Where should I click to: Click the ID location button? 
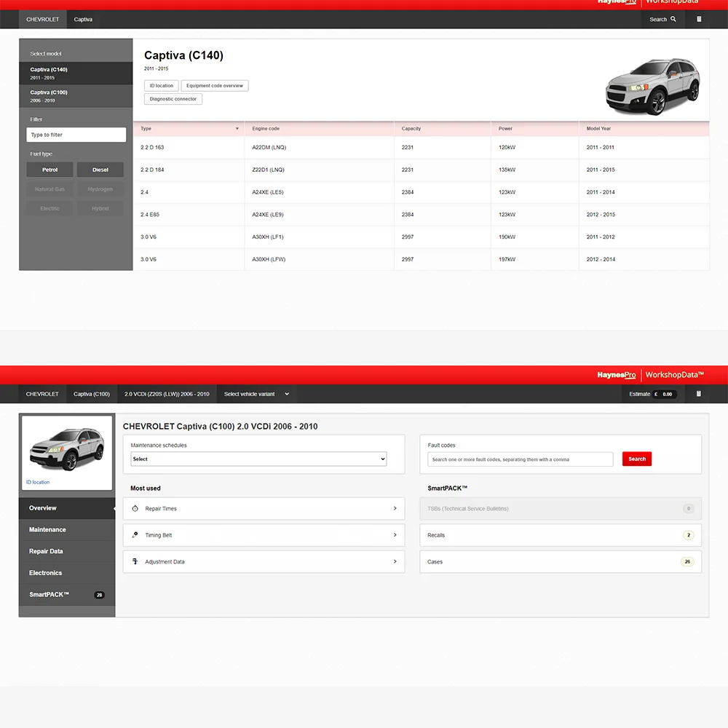click(x=161, y=85)
